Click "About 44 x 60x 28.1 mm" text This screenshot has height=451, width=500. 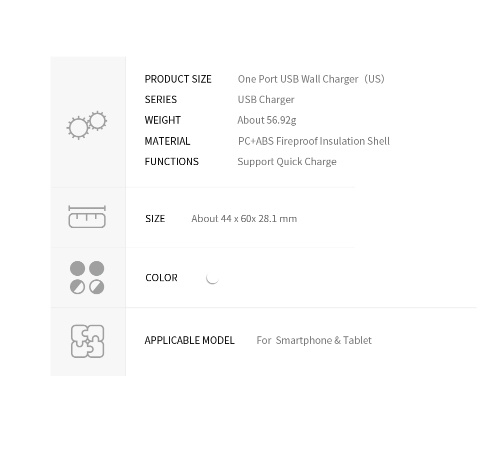pyautogui.click(x=244, y=219)
